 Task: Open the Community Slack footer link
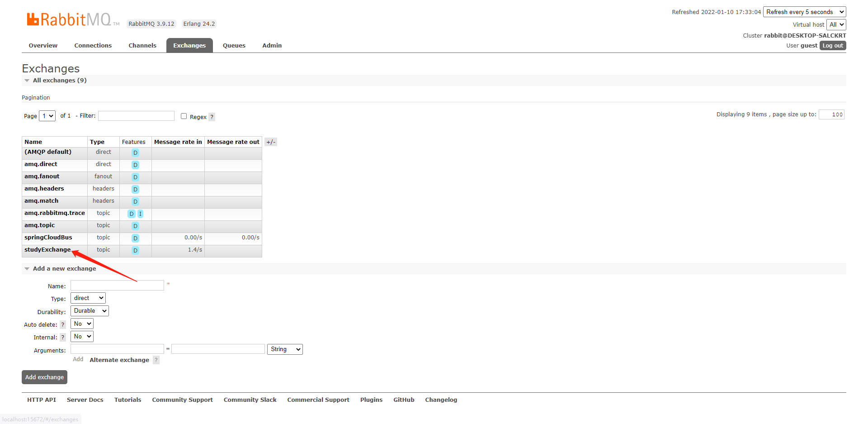click(250, 400)
